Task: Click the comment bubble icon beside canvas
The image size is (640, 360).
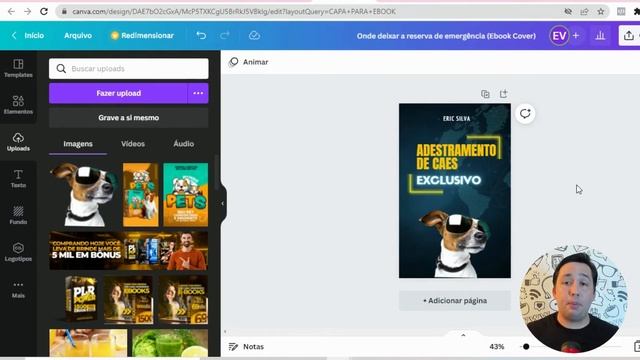Action: [x=525, y=113]
